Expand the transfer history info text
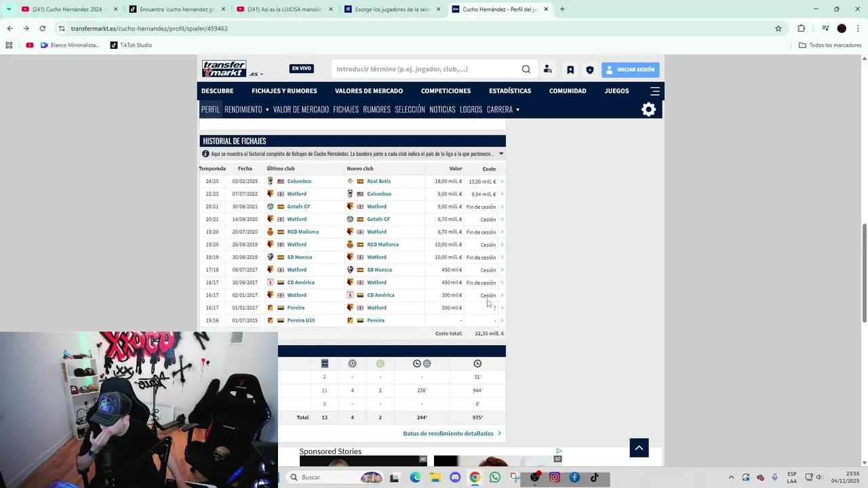The height and width of the screenshot is (488, 868). (501, 154)
